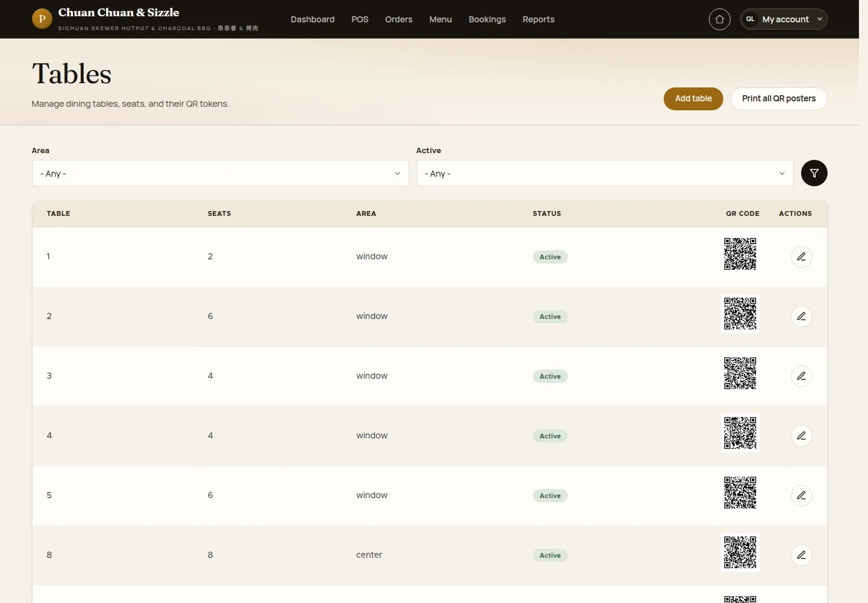
Task: Open the Menu nav item
Action: pos(441,19)
